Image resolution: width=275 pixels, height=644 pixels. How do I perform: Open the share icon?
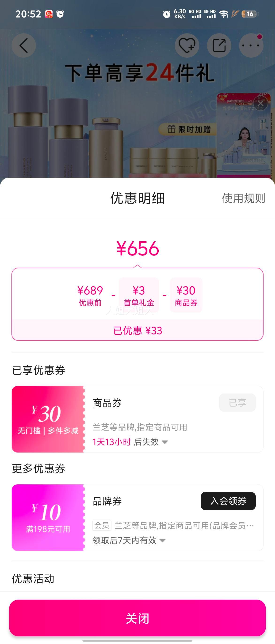point(219,45)
